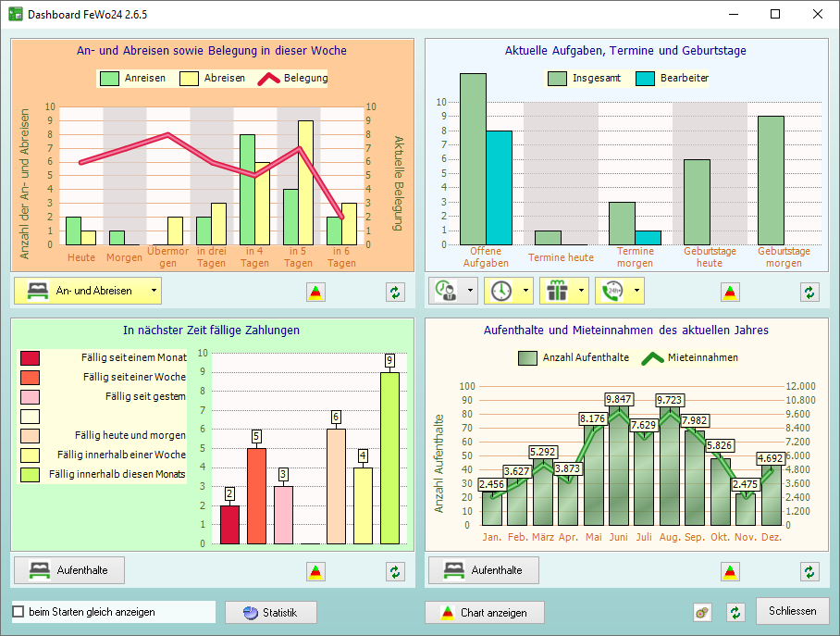
Task: Open chart icon under tasks and birthdays panel
Action: pyautogui.click(x=731, y=293)
